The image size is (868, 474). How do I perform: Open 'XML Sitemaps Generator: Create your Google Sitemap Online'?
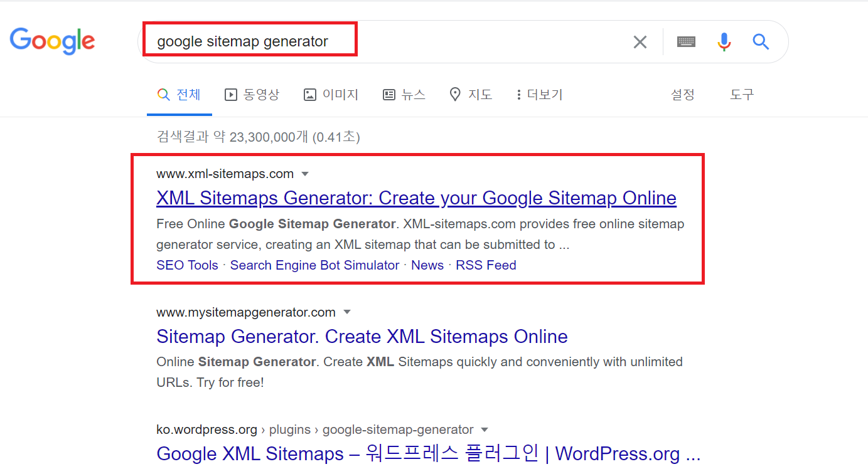point(416,198)
